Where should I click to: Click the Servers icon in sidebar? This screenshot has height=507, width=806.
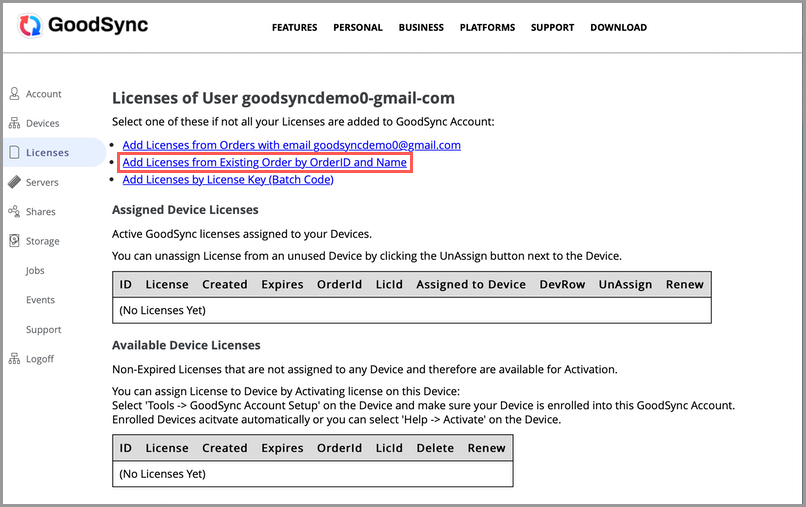[14, 182]
